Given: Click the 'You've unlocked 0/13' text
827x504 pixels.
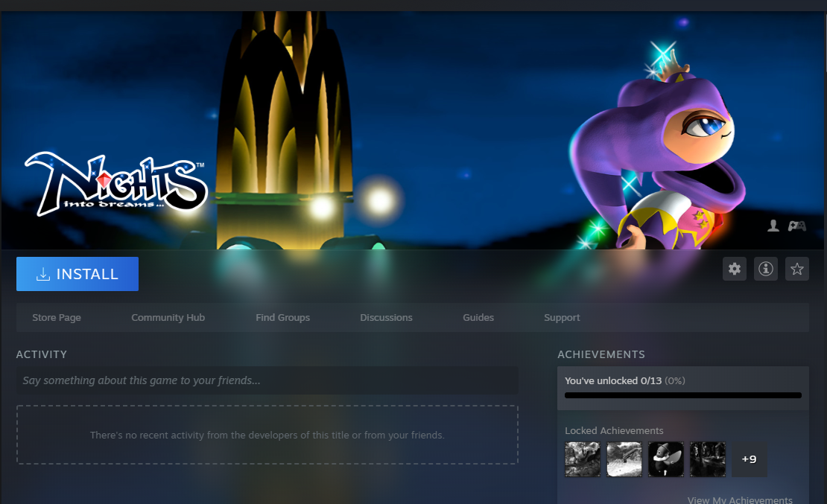Looking at the screenshot, I should (613, 380).
